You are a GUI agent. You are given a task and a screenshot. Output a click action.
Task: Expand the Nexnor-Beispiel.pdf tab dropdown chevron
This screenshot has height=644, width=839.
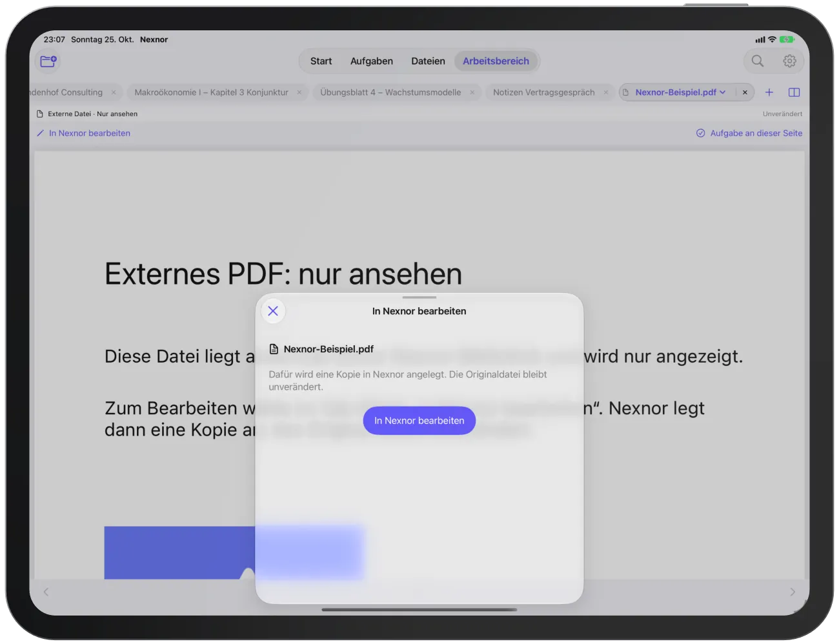(723, 92)
